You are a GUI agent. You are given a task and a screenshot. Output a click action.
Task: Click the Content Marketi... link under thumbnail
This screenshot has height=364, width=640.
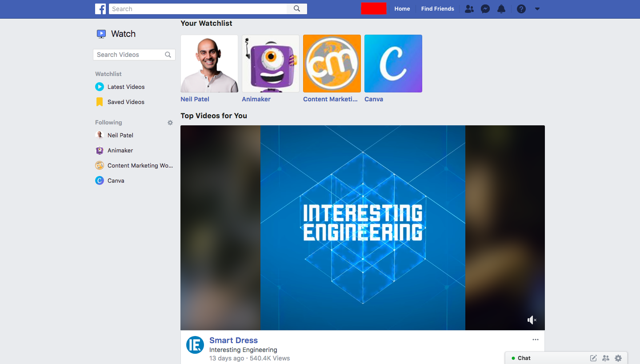pos(330,99)
